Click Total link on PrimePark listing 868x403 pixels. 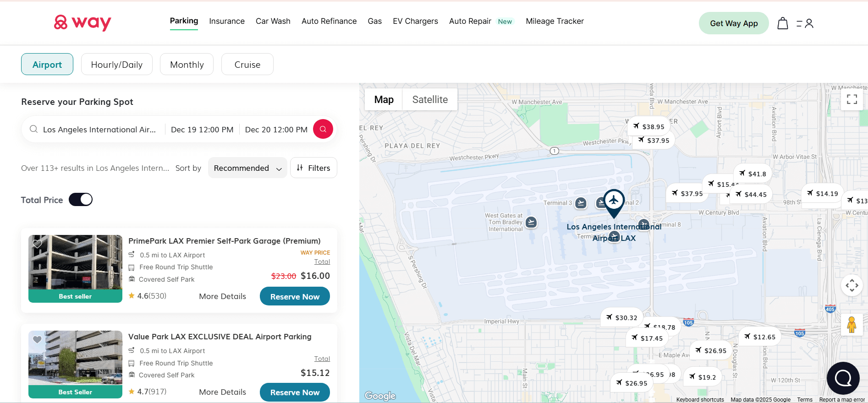pos(322,261)
